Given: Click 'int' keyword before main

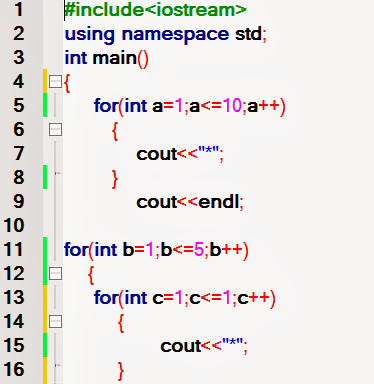Looking at the screenshot, I should 76,58.
